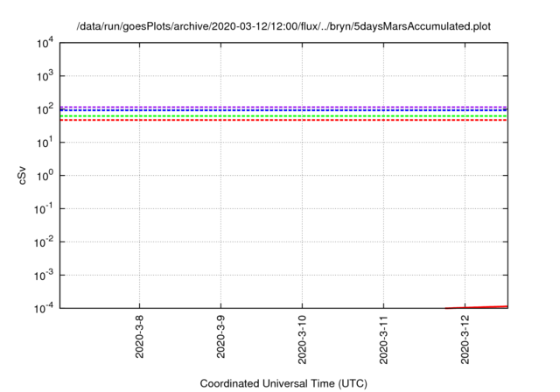
Task: Click the red dashed threshold line
Action: point(283,120)
